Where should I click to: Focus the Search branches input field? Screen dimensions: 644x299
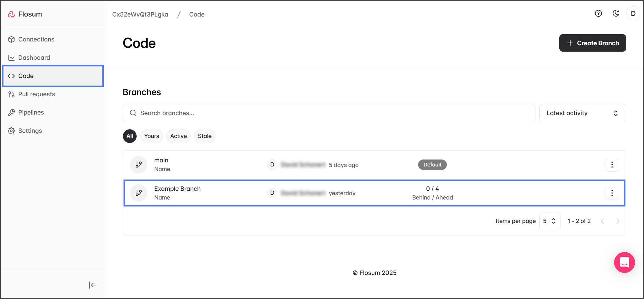point(329,113)
